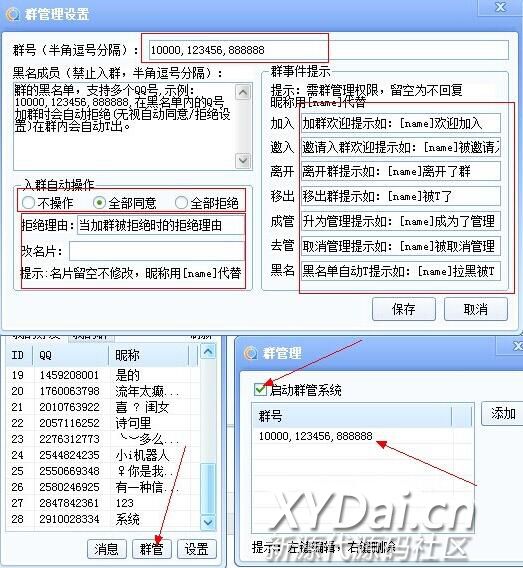
Task: Select the 不操作 radio option
Action: click(28, 202)
